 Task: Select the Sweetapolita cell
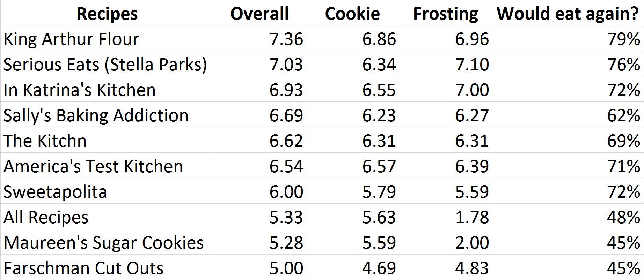(107, 191)
